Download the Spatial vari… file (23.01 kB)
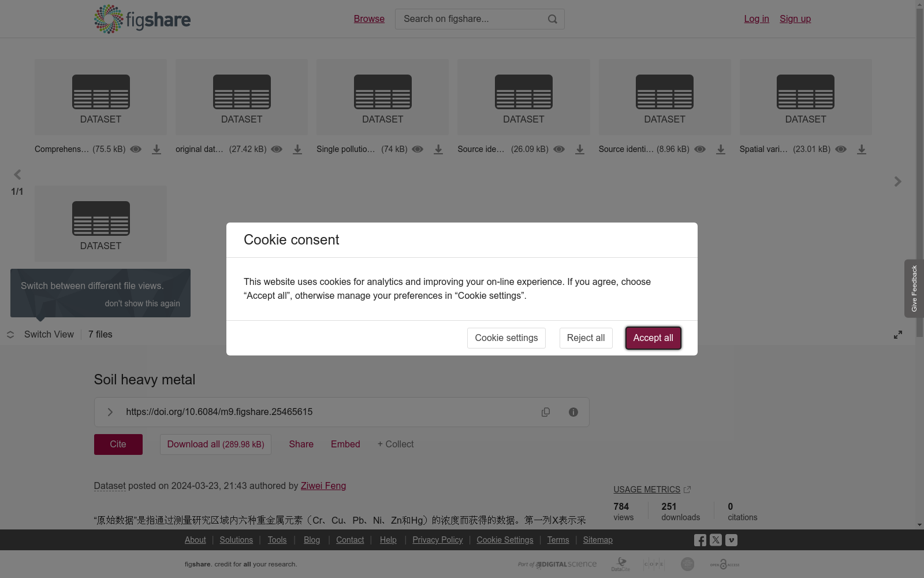Image resolution: width=924 pixels, height=578 pixels. 862,149
